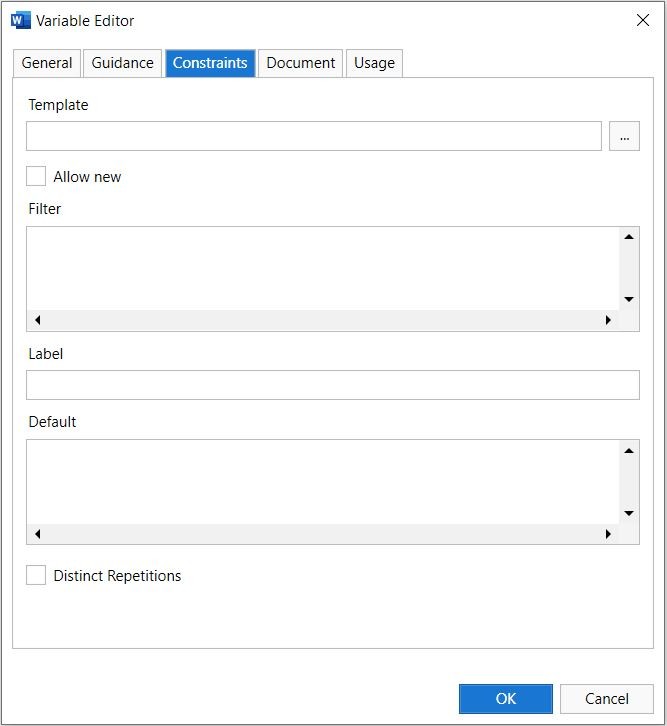Click the Word icon in title bar
This screenshot has width=667, height=726.
[20, 20]
